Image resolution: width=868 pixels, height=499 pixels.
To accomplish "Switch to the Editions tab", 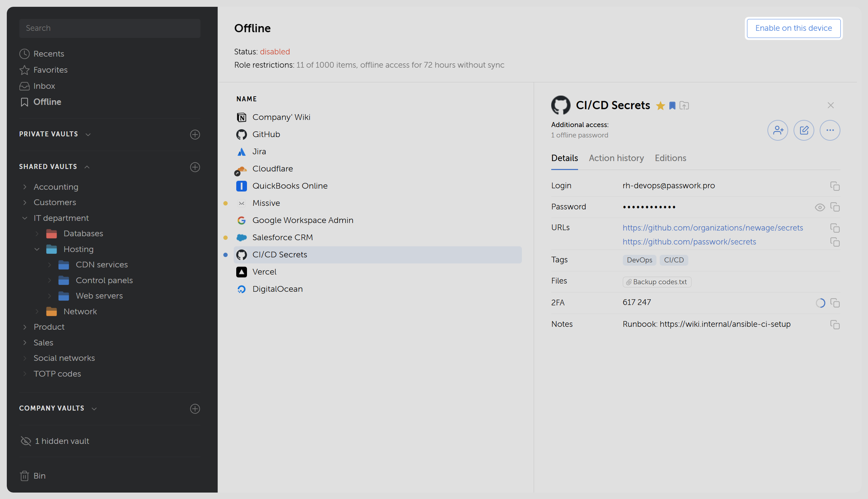I will click(670, 158).
